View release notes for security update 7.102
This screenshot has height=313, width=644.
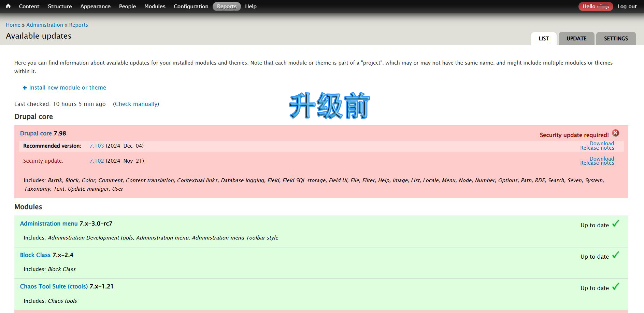click(597, 163)
